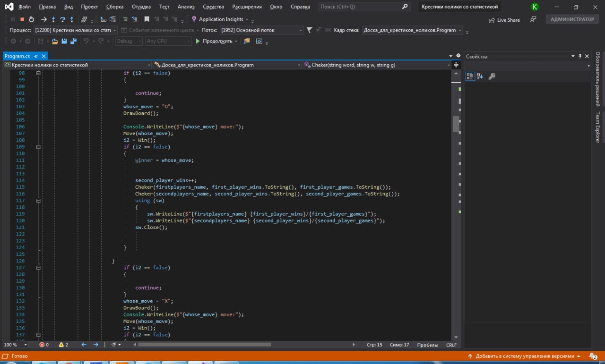Open file with the folder icon
605x364 pixels.
pyautogui.click(x=55, y=41)
